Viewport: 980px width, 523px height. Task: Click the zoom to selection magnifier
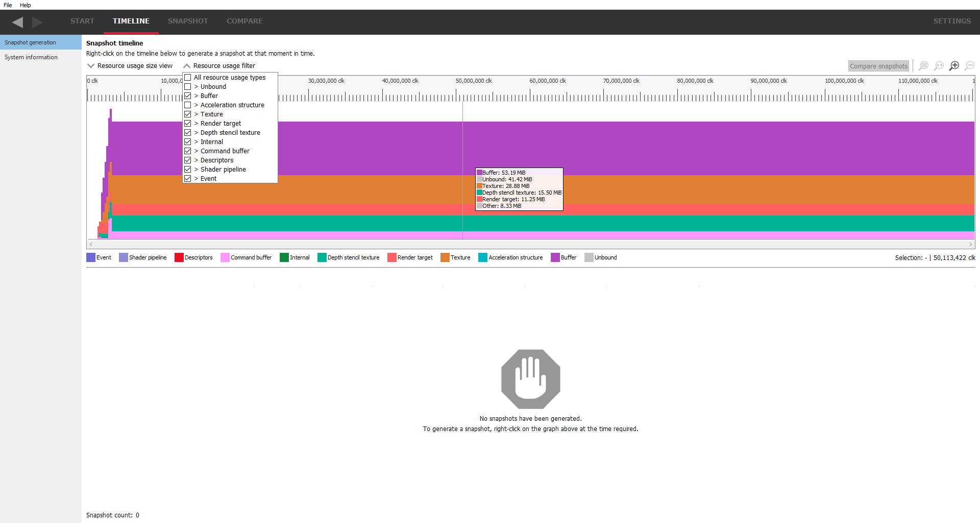click(923, 66)
